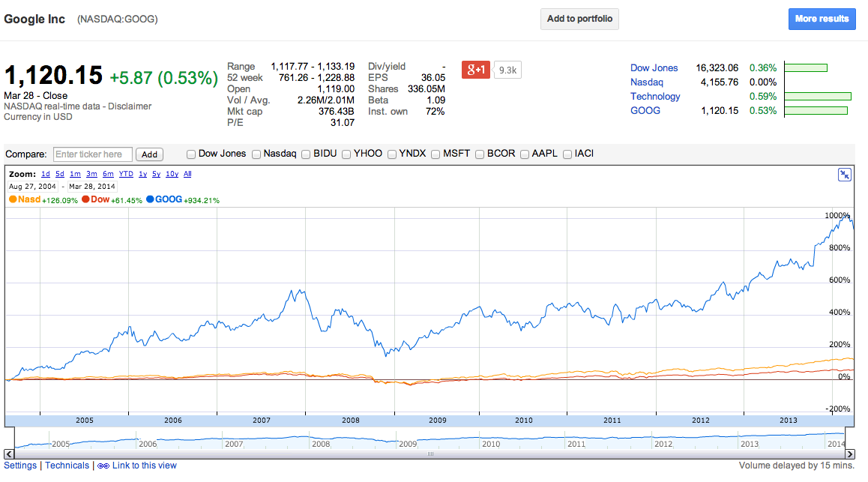Set chart zoom to 1d
The width and height of the screenshot is (868, 482).
tap(46, 174)
